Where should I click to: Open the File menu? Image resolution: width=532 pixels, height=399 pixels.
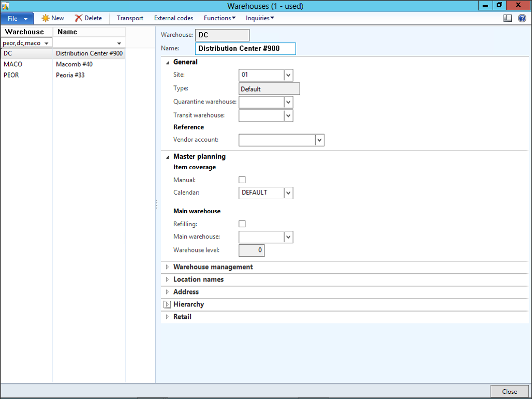tap(17, 18)
